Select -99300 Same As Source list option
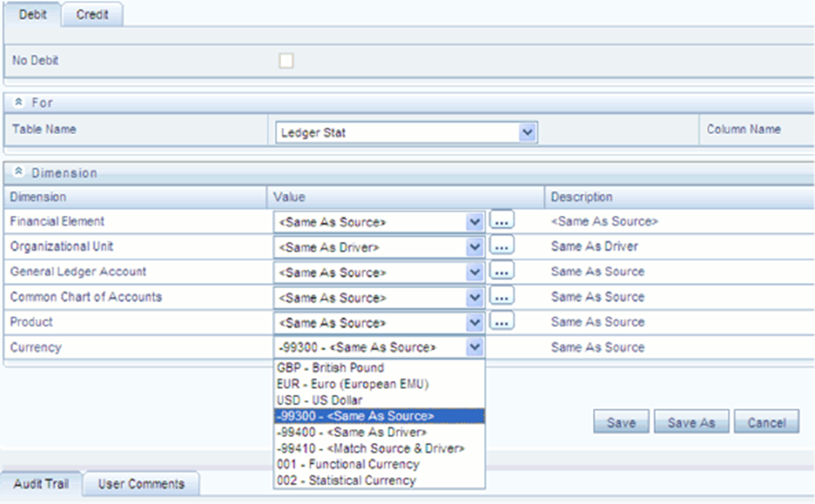 (x=380, y=416)
